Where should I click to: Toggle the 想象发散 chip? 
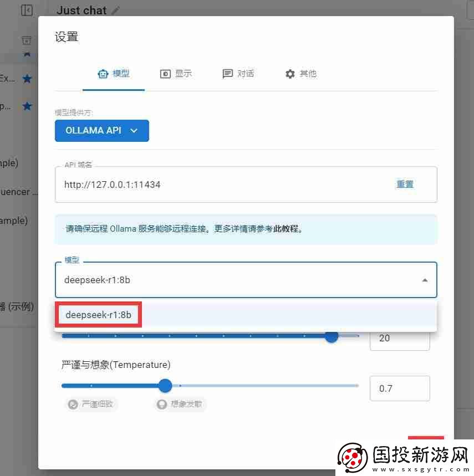[180, 404]
